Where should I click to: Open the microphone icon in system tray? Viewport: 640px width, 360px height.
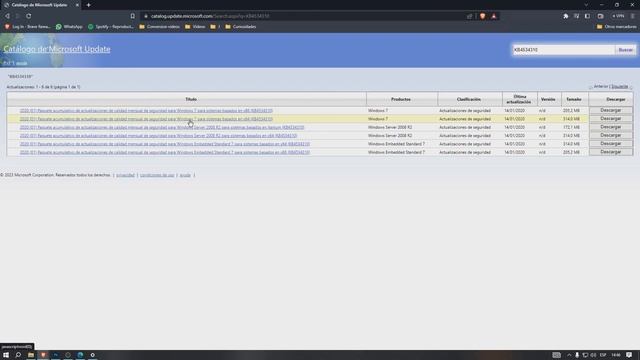click(577, 355)
